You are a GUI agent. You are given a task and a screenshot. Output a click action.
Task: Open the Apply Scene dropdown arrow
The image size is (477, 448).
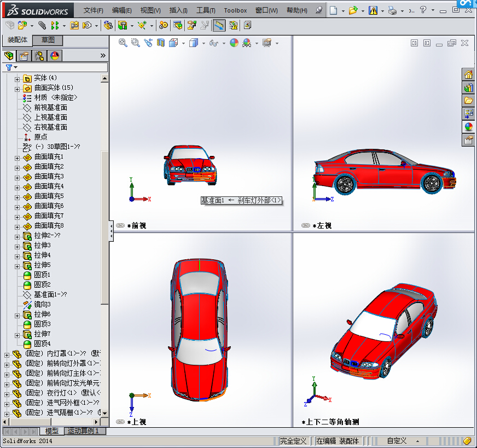pos(257,44)
